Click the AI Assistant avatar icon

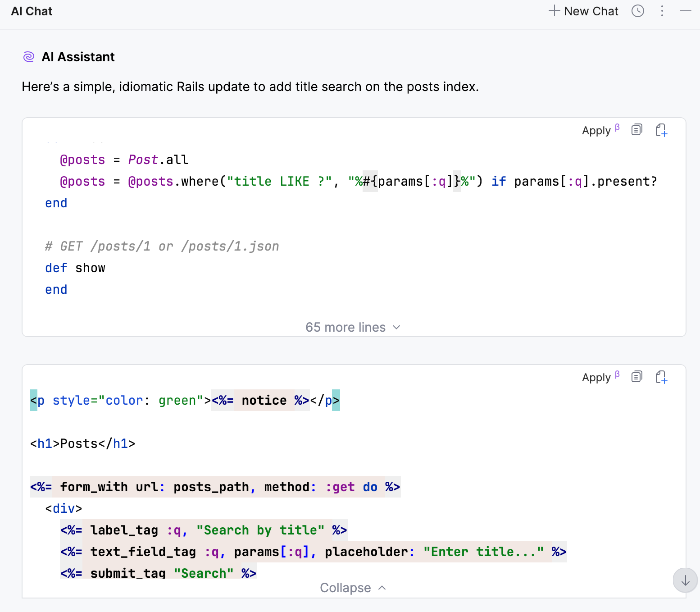click(28, 56)
